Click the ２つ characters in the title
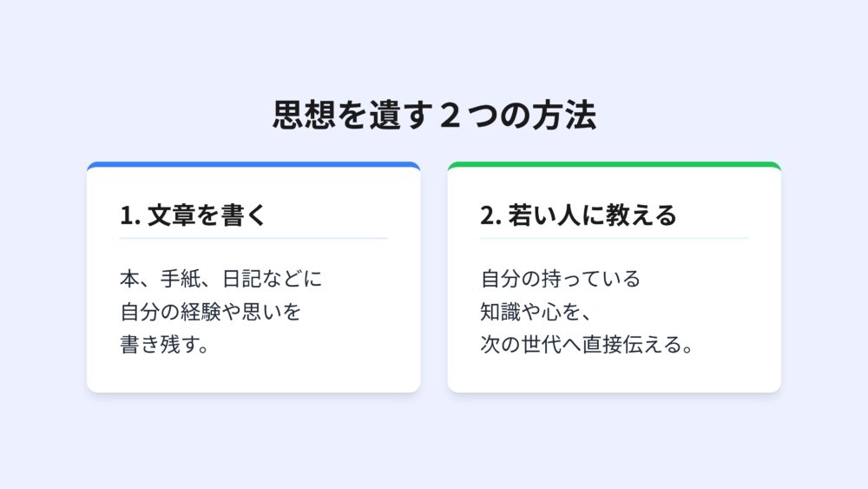This screenshot has width=868, height=489. [468, 116]
